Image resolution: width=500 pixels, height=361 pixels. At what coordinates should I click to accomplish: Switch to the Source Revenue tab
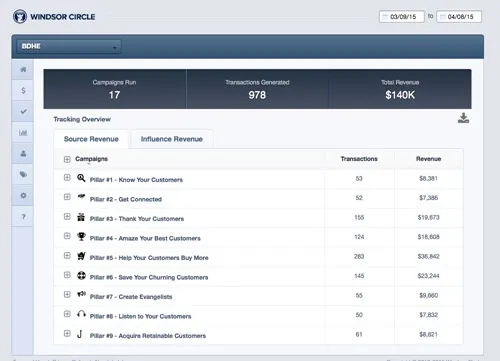point(91,139)
